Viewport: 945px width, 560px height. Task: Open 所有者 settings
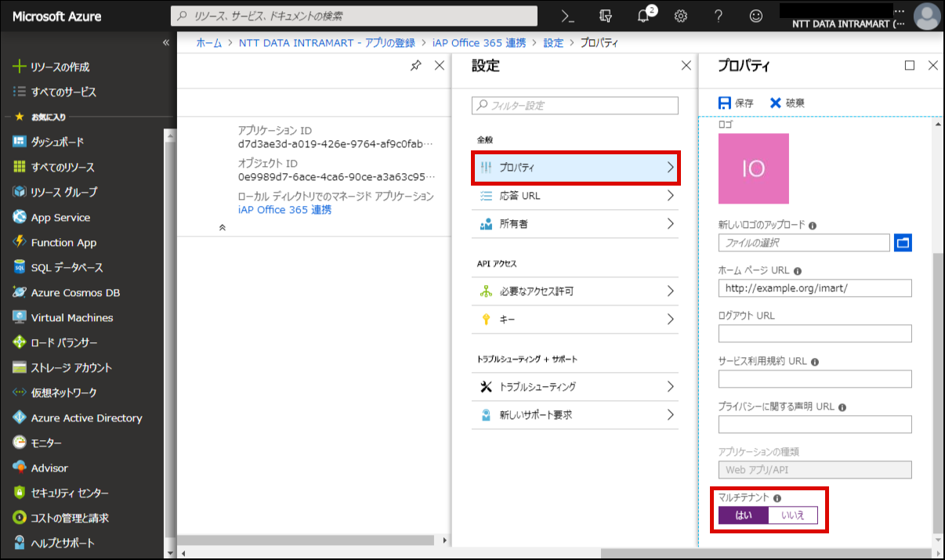pyautogui.click(x=575, y=224)
